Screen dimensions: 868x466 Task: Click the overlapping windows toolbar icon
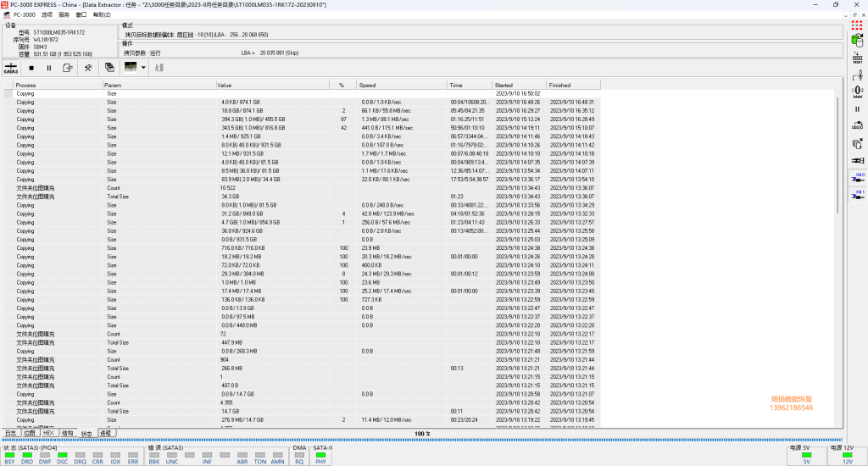[x=109, y=68]
